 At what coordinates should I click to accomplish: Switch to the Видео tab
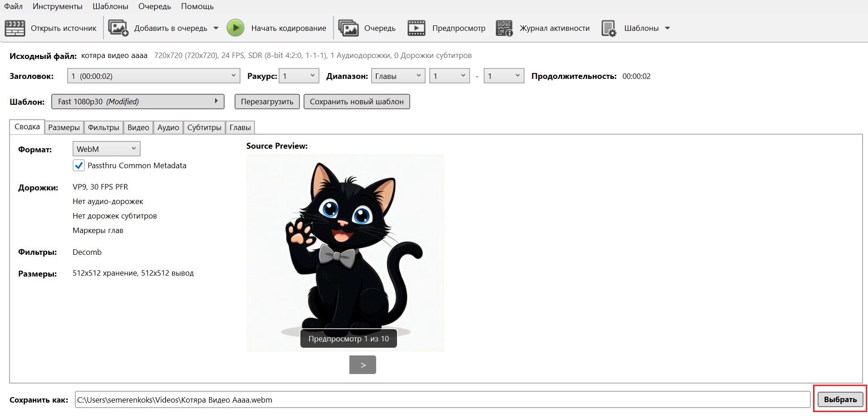pos(138,127)
